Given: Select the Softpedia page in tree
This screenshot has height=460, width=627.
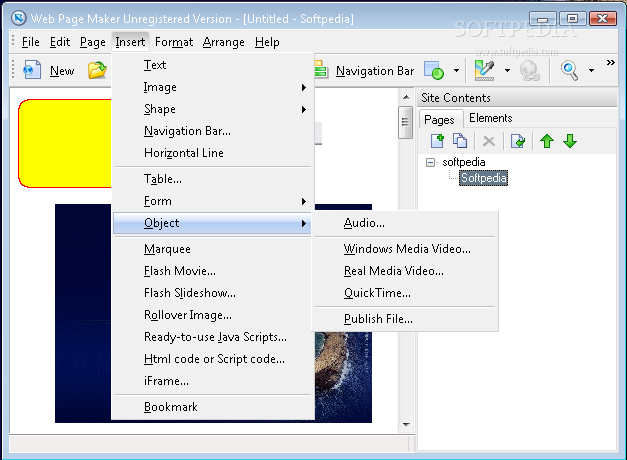Looking at the screenshot, I should pyautogui.click(x=483, y=178).
